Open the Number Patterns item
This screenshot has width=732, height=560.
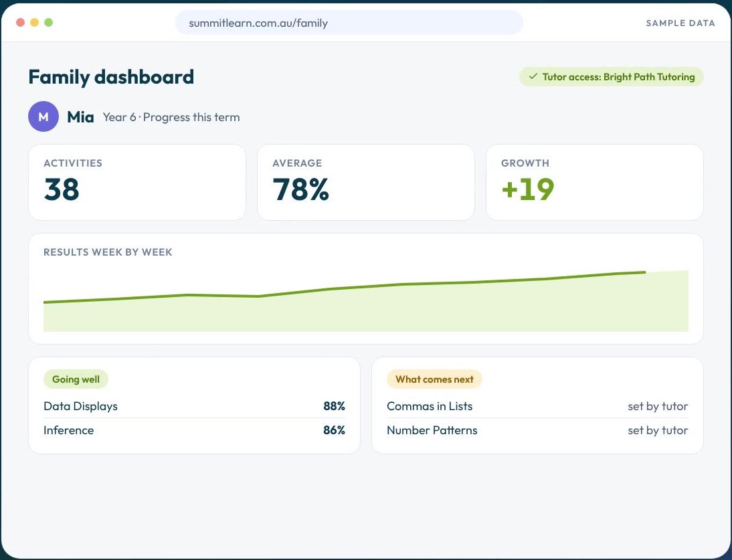(x=537, y=430)
